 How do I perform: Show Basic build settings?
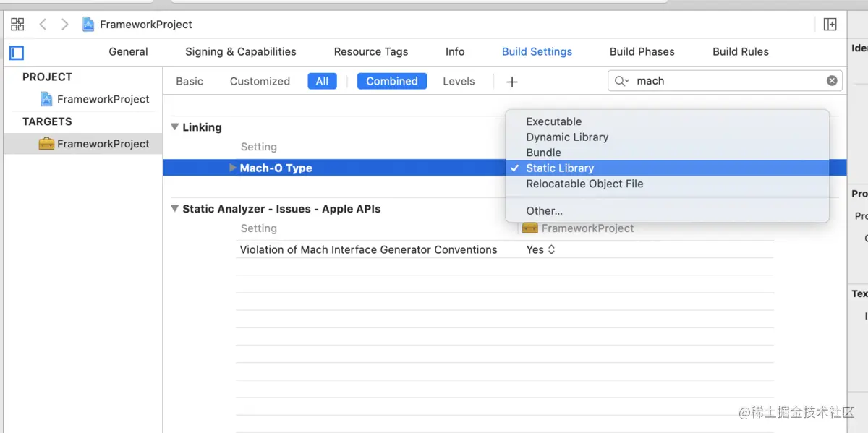click(x=190, y=82)
